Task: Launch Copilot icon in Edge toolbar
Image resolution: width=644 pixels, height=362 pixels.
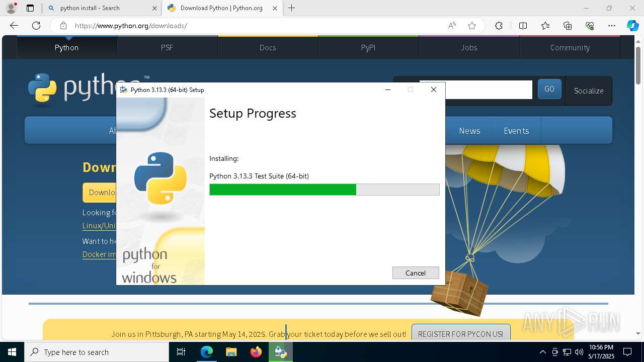Action: click(632, 26)
